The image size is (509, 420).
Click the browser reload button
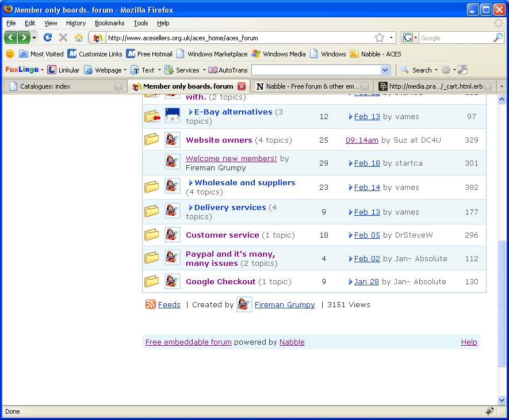tap(48, 37)
